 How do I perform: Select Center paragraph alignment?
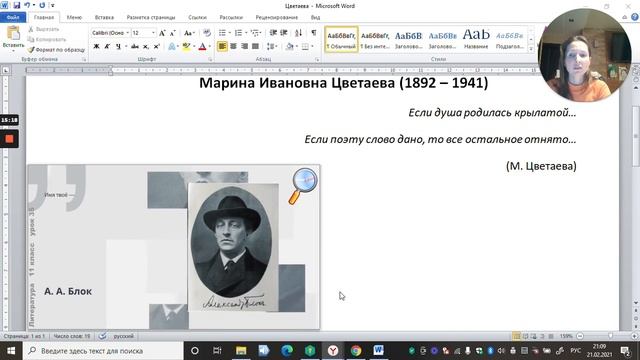pos(233,47)
